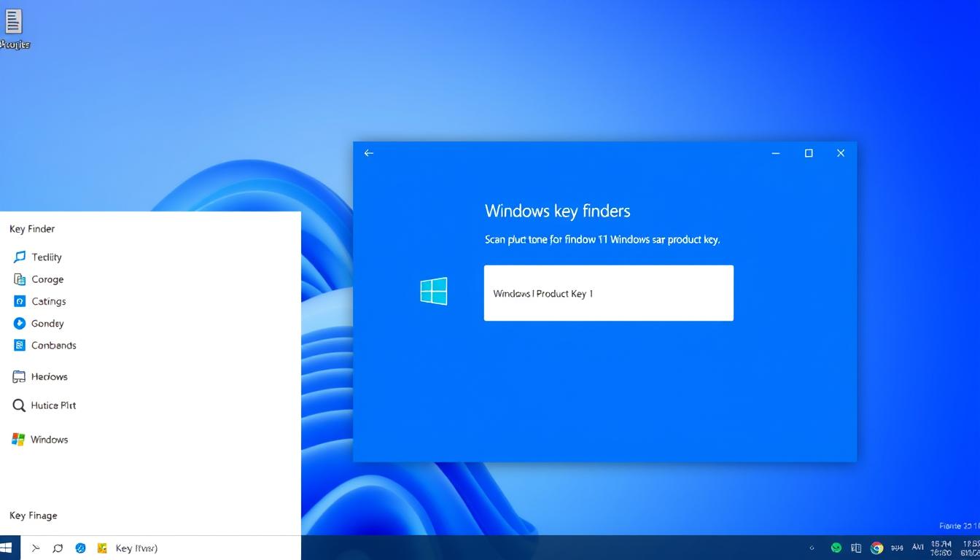Viewport: 980px width, 560px height.
Task: Open the document icon on the desktop
Action: point(13,21)
